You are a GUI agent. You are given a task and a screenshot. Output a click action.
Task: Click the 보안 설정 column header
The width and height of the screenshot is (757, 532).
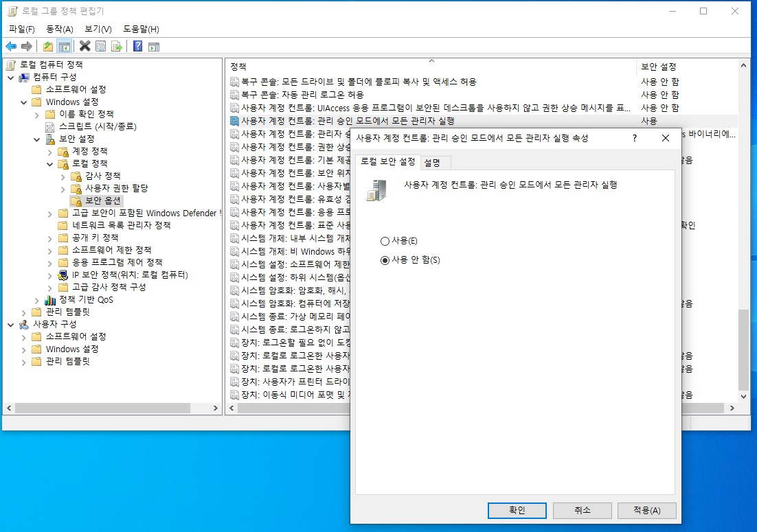point(688,67)
